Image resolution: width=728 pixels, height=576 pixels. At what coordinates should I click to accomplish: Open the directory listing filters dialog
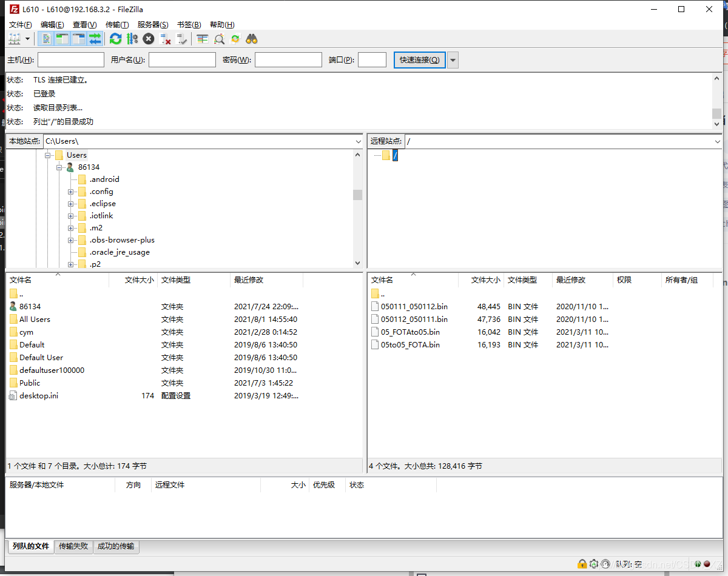pyautogui.click(x=202, y=39)
